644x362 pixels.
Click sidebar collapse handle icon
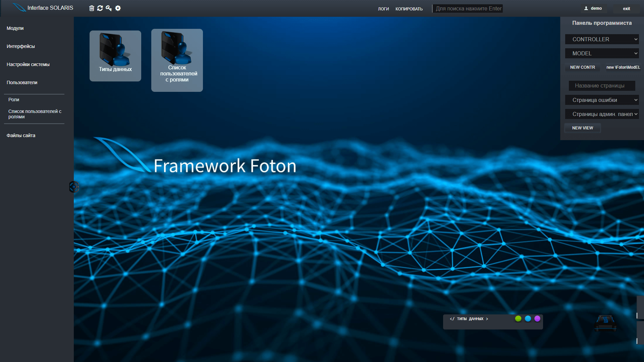pos(74,187)
